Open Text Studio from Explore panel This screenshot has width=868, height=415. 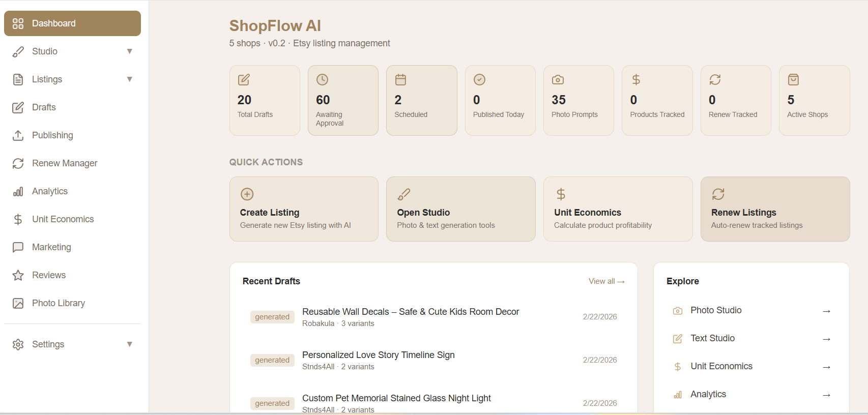(712, 338)
